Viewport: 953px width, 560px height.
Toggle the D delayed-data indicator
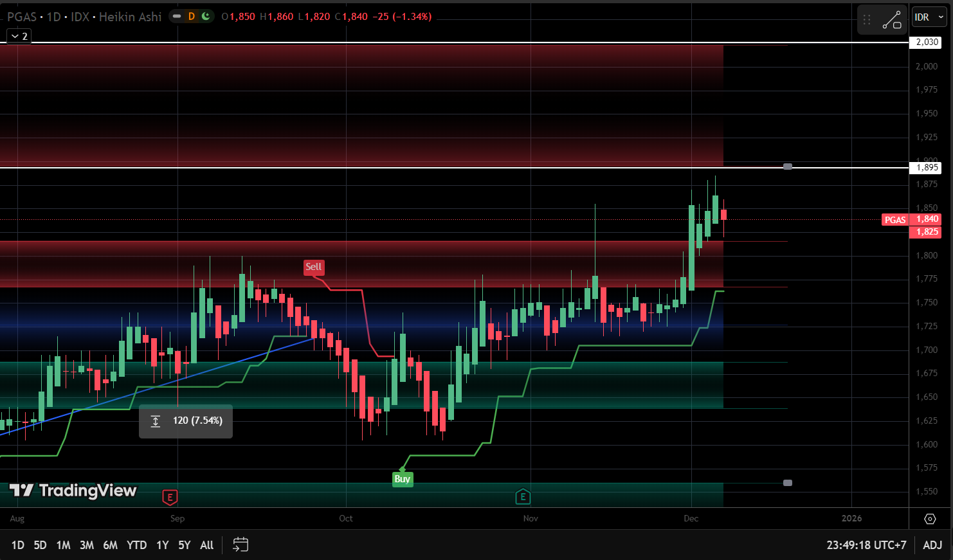(192, 17)
